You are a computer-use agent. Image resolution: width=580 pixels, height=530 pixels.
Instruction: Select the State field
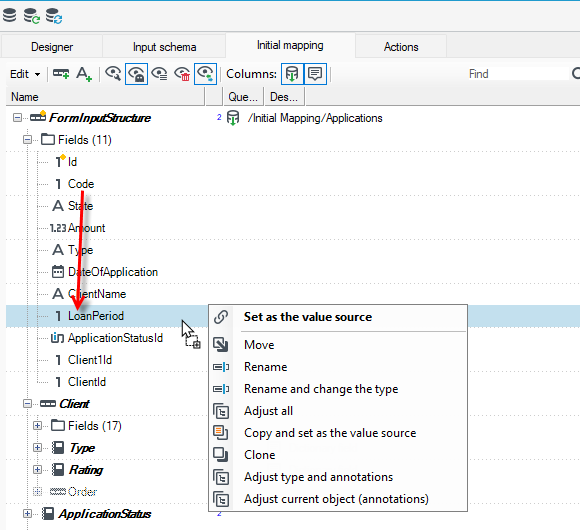pos(80,206)
